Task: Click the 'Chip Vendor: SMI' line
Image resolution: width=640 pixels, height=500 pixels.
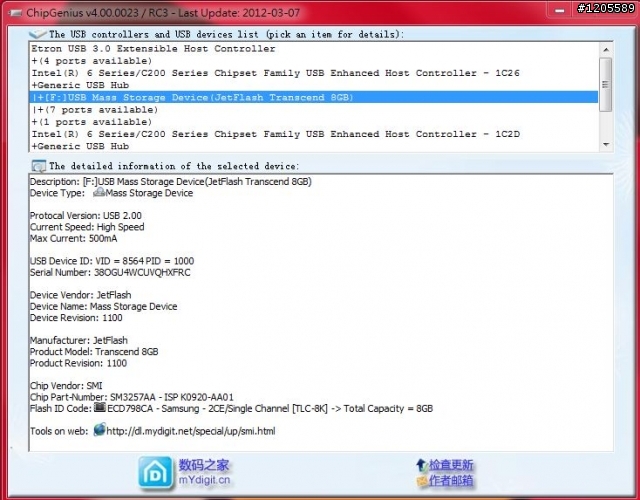Action: coord(66,386)
